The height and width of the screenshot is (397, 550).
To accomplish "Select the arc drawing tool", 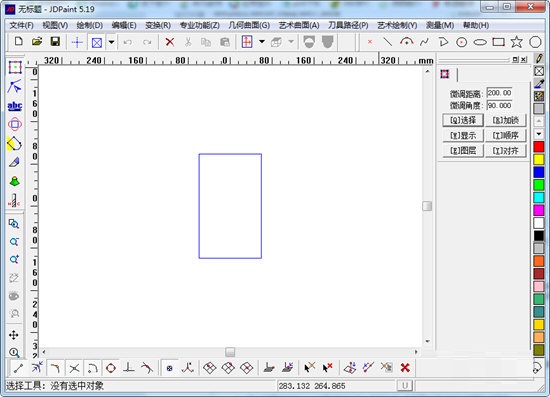I will tap(406, 42).
